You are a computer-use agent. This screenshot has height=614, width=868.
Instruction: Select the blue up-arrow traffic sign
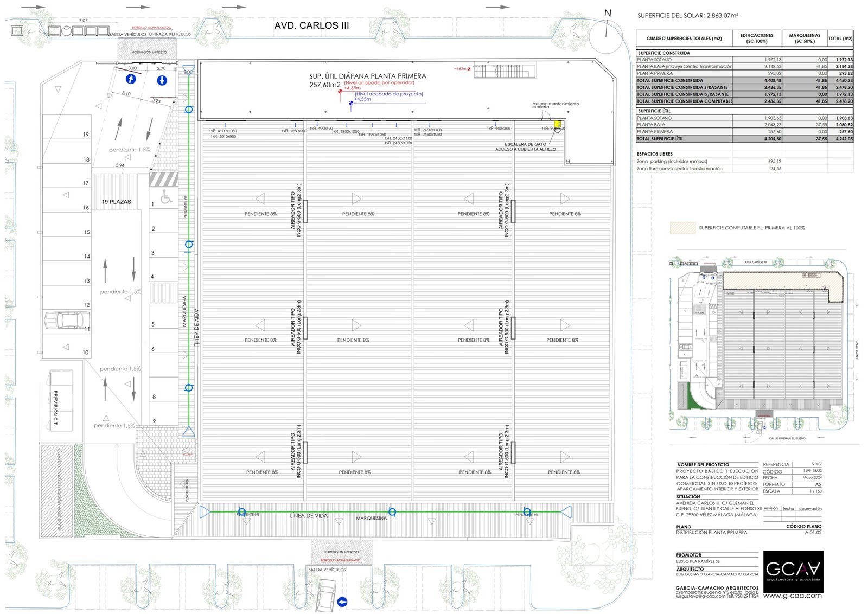[131, 79]
